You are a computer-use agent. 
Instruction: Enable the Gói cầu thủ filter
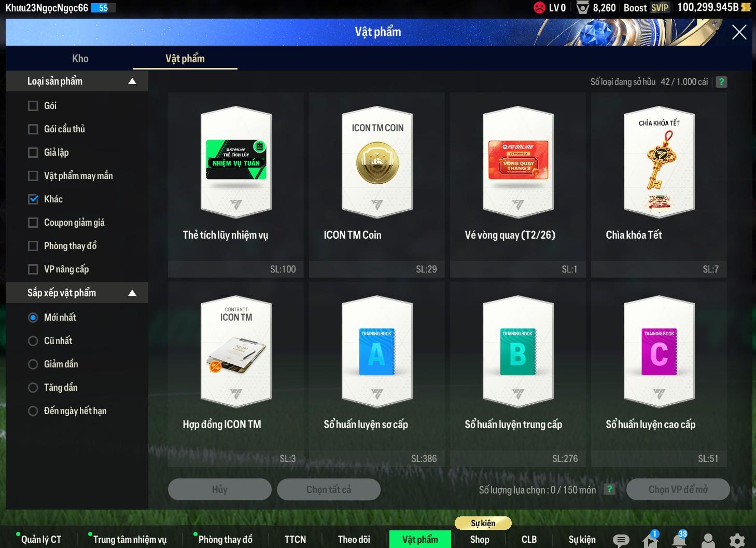33,129
